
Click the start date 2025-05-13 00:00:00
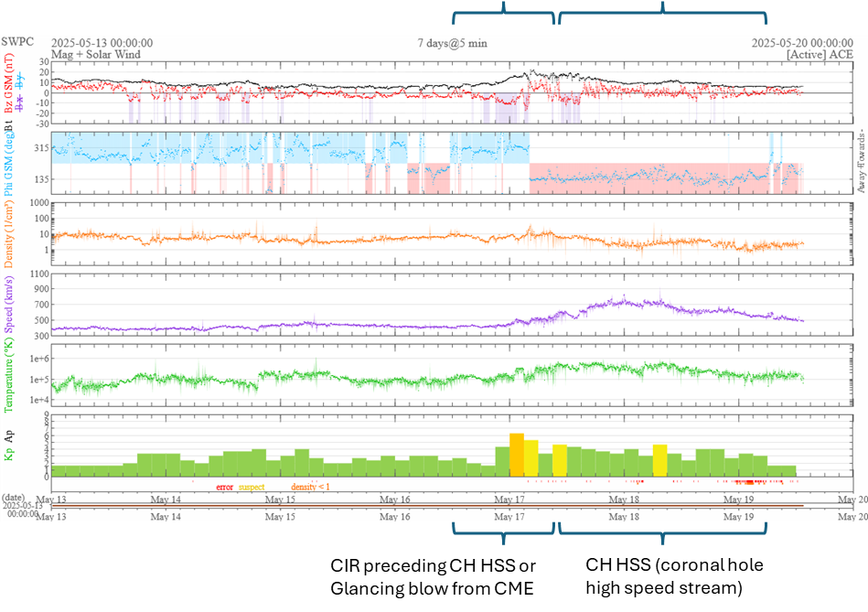pos(102,43)
